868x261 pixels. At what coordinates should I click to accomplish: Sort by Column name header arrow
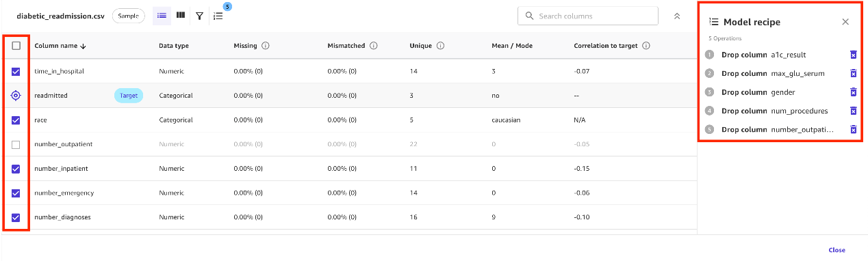(83, 46)
